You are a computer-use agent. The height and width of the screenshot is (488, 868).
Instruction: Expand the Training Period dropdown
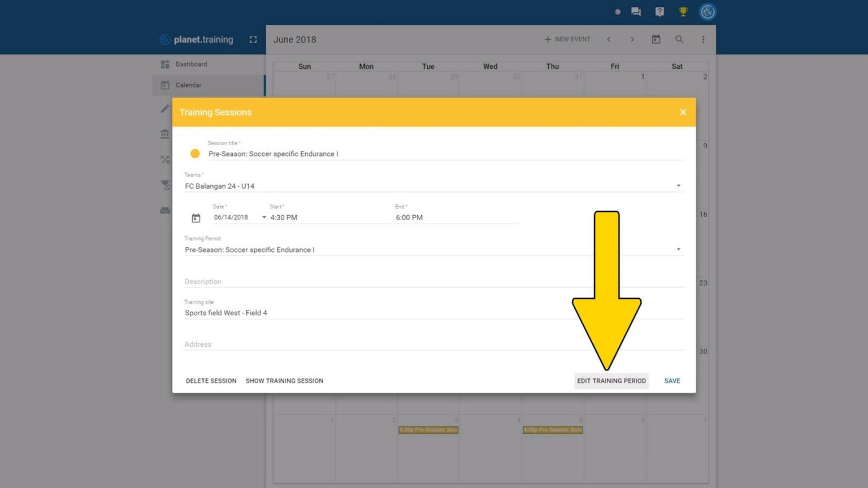tap(678, 250)
